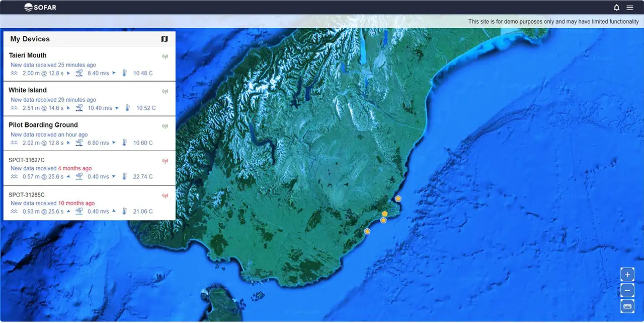
Task: Click the northernmost buoy marker on the map
Action: pyautogui.click(x=397, y=199)
